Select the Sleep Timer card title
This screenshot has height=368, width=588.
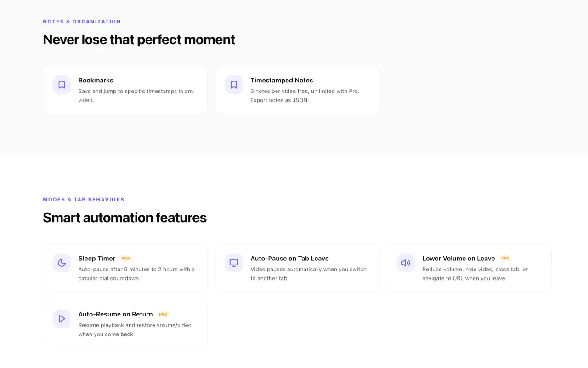coord(96,259)
